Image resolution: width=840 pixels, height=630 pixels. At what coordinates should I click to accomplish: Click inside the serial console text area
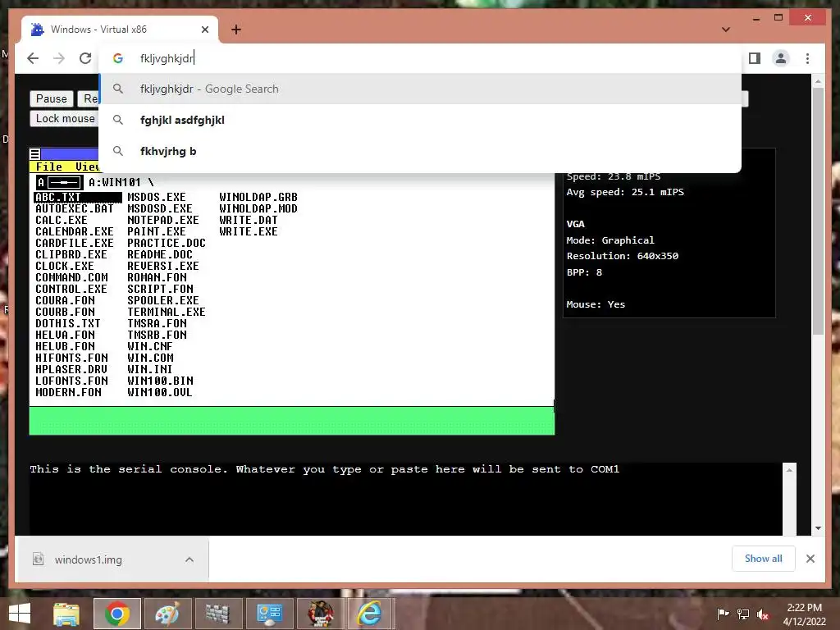tap(406, 498)
